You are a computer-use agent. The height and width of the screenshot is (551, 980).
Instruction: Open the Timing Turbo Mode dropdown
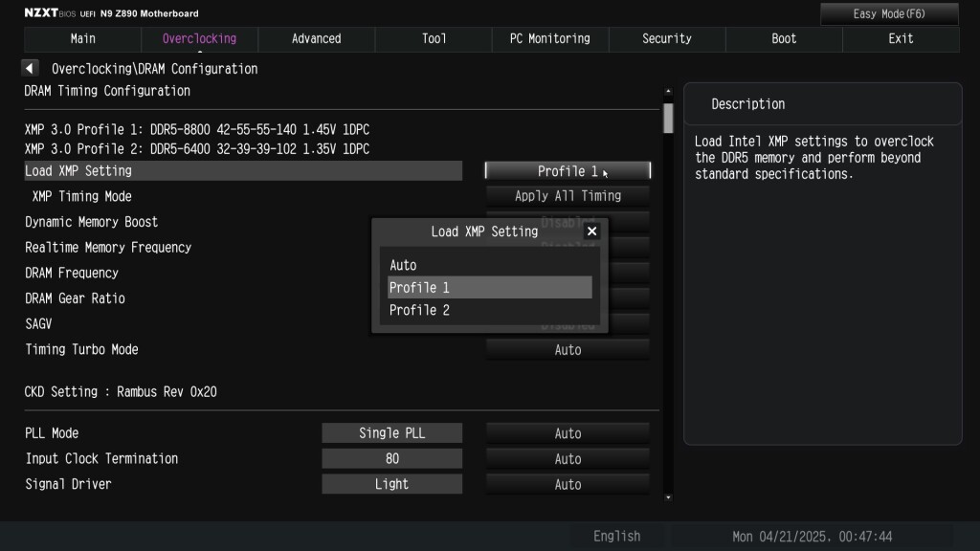pos(568,350)
